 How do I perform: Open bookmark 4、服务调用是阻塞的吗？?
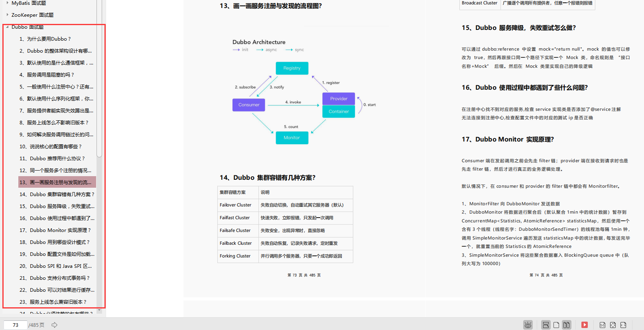[47, 75]
